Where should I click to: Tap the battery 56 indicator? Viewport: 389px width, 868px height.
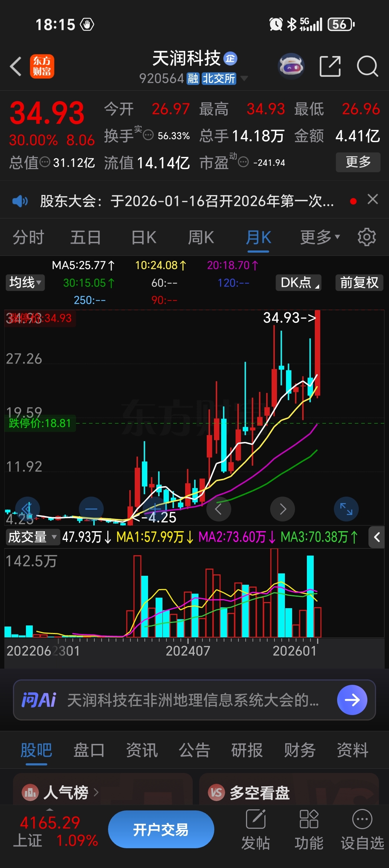point(341,24)
